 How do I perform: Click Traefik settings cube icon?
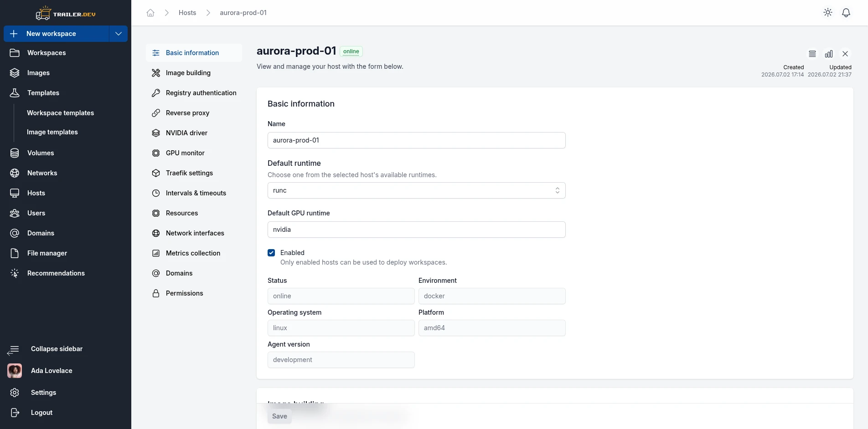click(x=156, y=173)
